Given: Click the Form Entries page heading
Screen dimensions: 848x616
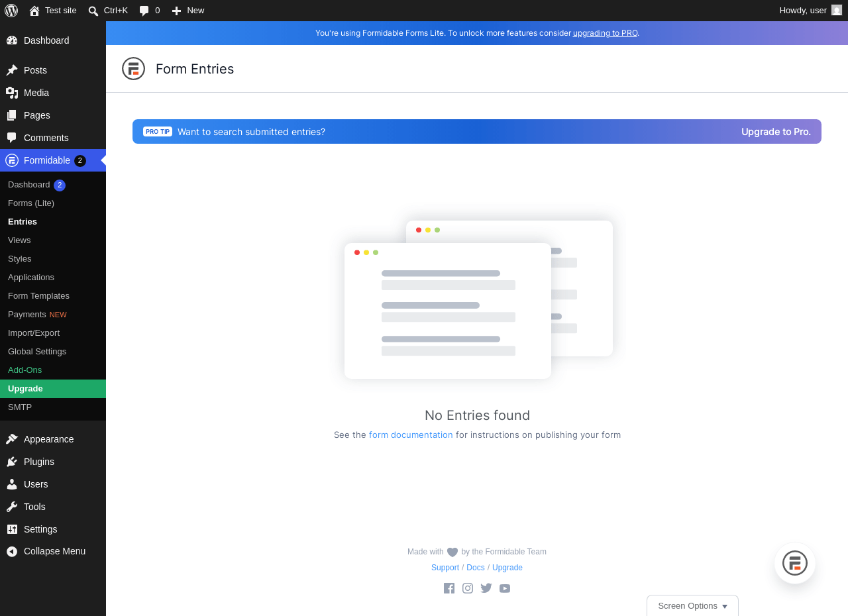Looking at the screenshot, I should coord(195,69).
